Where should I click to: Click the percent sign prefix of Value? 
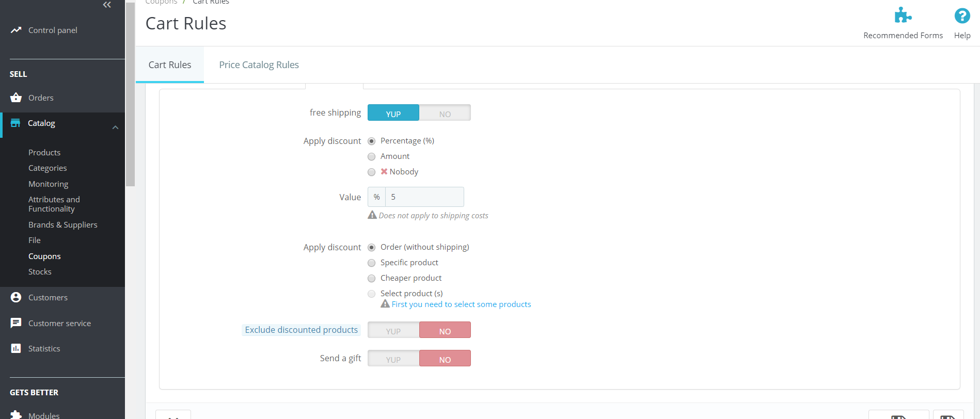click(x=376, y=197)
